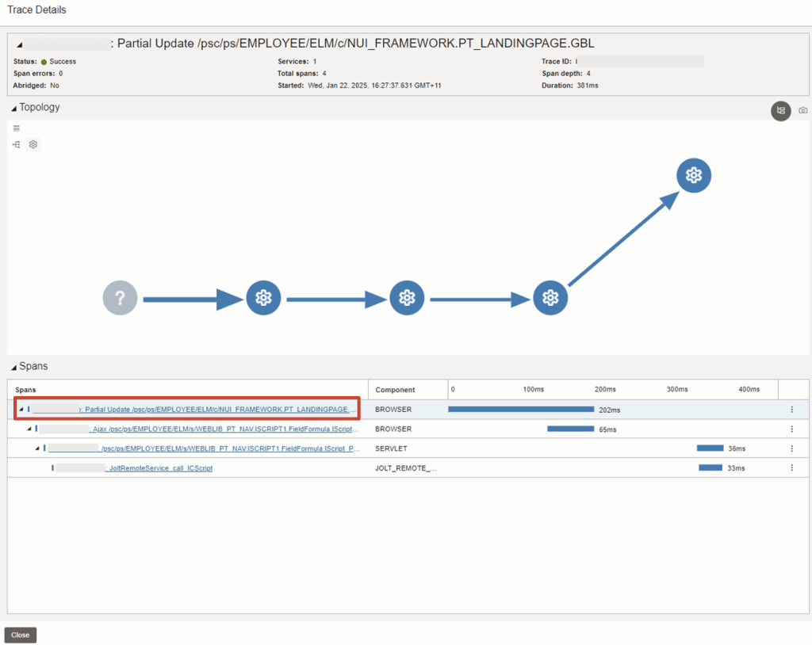The height and width of the screenshot is (645, 812).
Task: Click the first blue gear node after the question mark
Action: pos(263,299)
